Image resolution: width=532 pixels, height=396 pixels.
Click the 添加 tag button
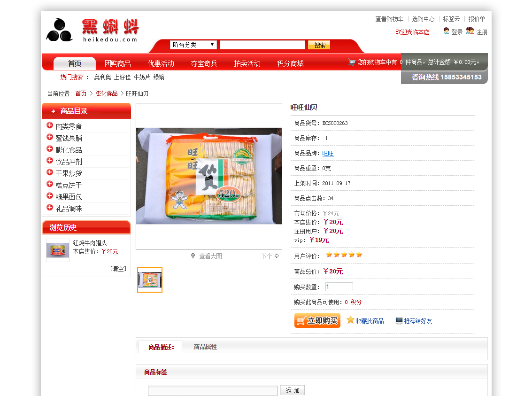[293, 390]
